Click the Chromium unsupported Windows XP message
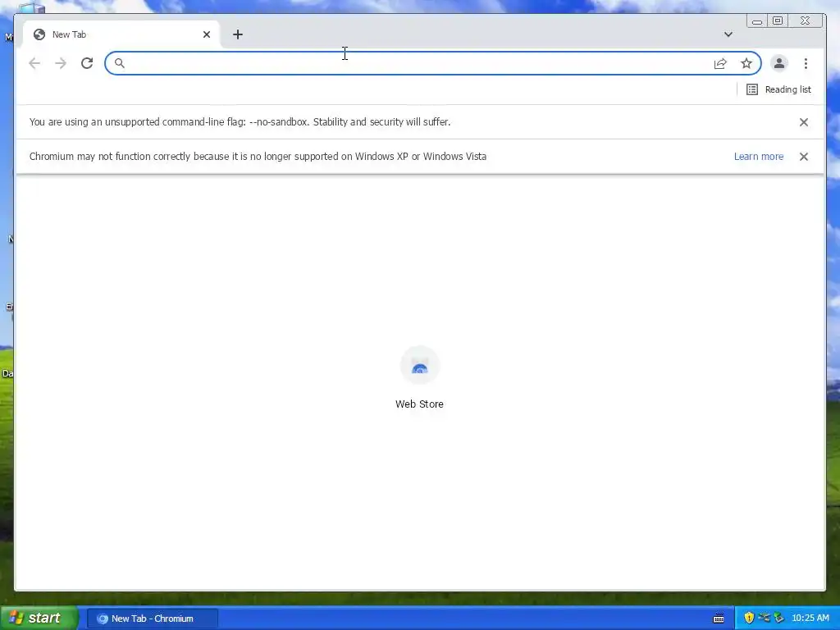The height and width of the screenshot is (630, 840). pos(258,157)
